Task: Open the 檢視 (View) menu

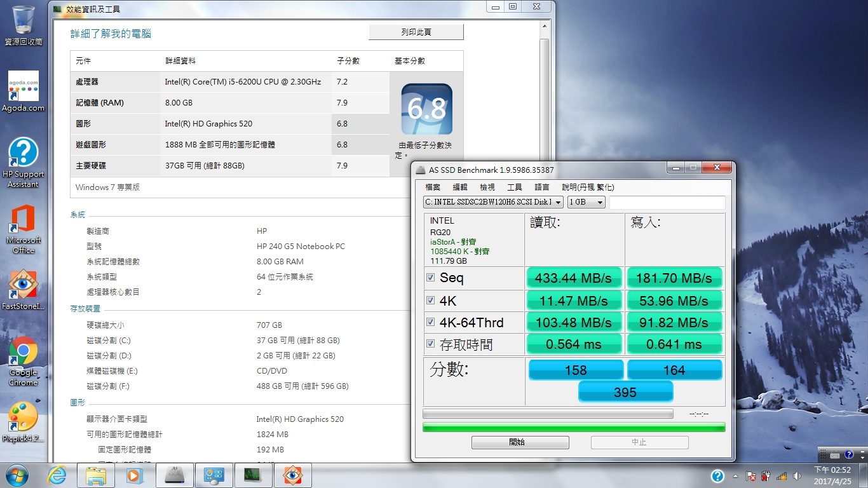Action: click(487, 187)
